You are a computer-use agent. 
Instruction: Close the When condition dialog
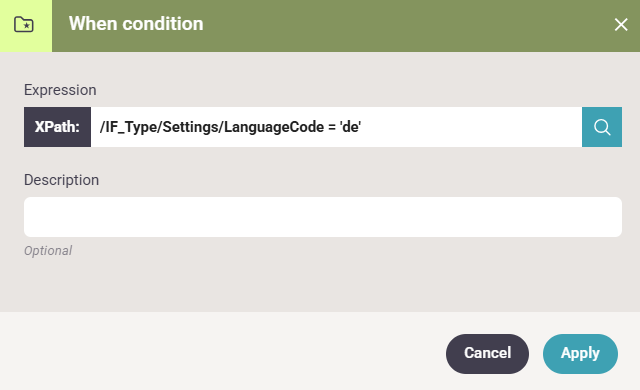[x=621, y=24]
